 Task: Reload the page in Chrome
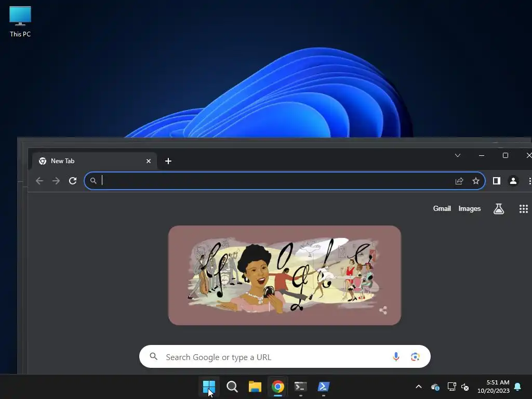[x=73, y=181]
